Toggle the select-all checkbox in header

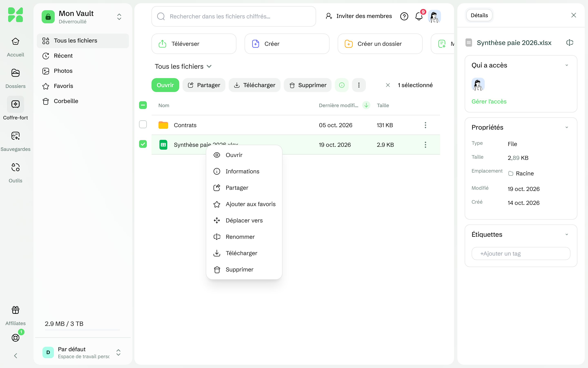pyautogui.click(x=143, y=105)
